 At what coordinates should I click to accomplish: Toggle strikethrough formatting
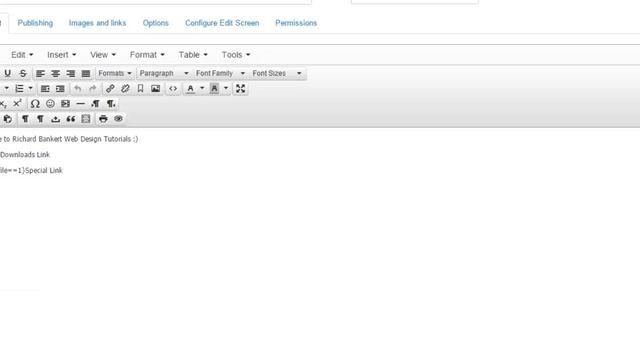point(23,73)
